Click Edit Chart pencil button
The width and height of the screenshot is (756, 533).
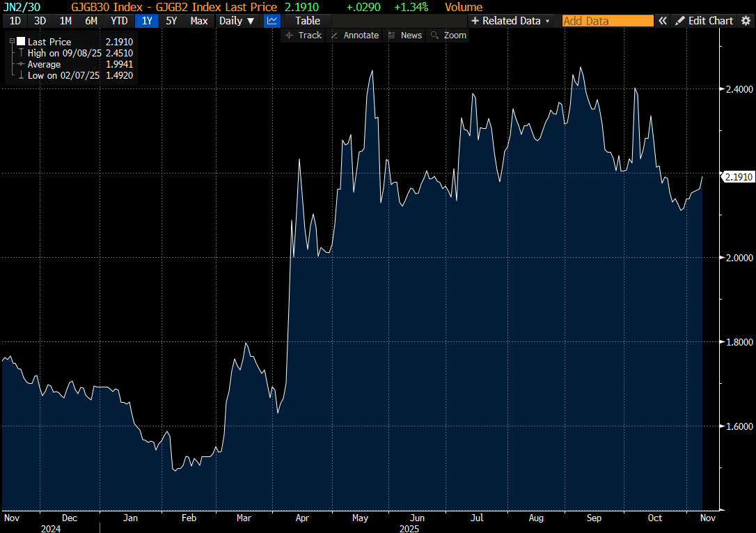704,21
